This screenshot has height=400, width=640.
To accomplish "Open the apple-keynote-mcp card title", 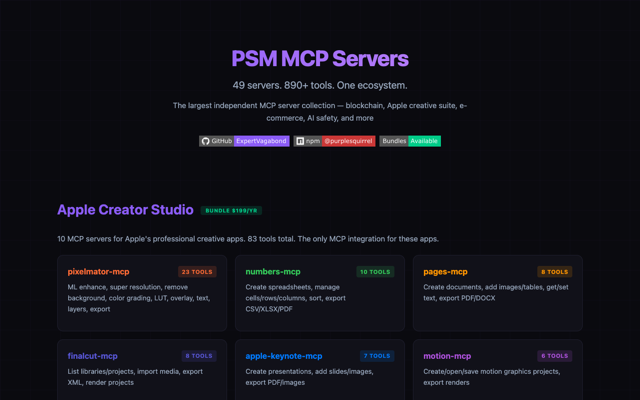I will 284,356.
